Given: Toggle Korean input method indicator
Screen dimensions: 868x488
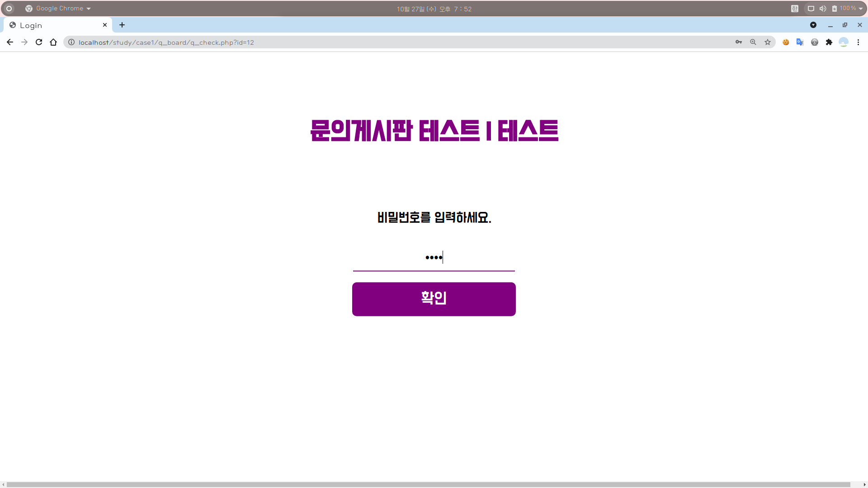Looking at the screenshot, I should (795, 9).
